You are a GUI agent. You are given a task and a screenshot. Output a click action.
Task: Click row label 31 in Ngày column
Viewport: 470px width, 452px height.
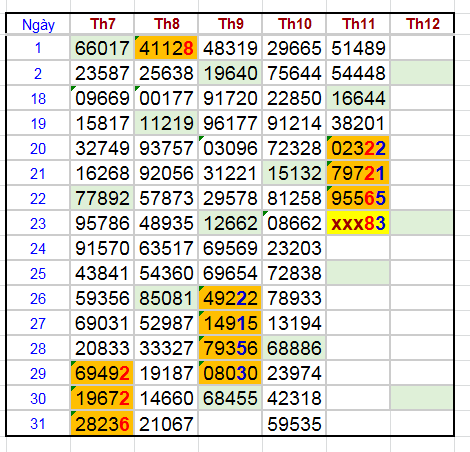click(x=38, y=423)
